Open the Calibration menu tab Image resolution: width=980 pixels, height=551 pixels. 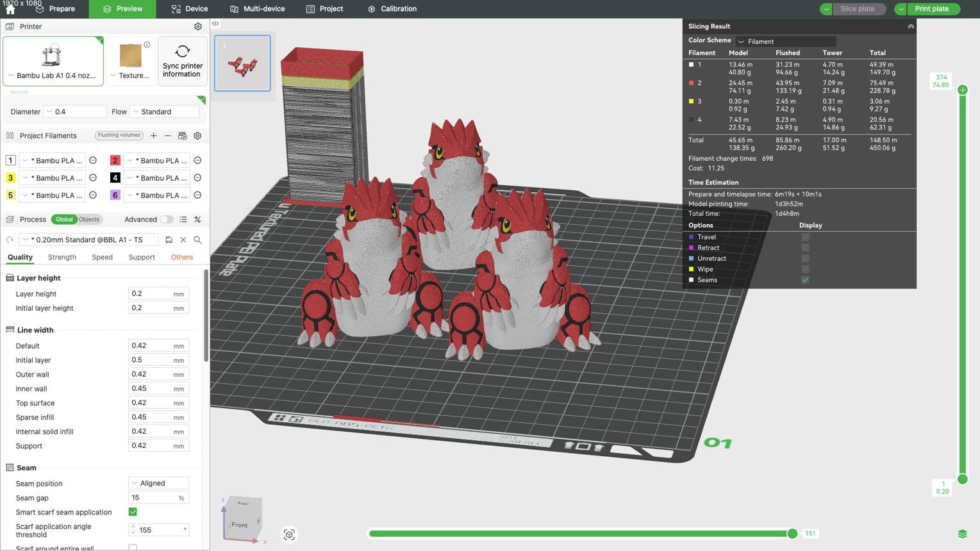point(392,9)
